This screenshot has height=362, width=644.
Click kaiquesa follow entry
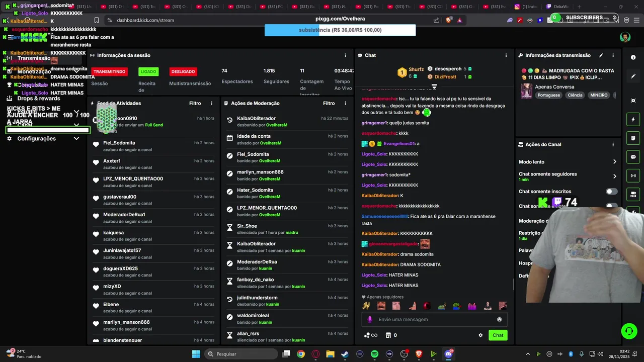(113, 233)
